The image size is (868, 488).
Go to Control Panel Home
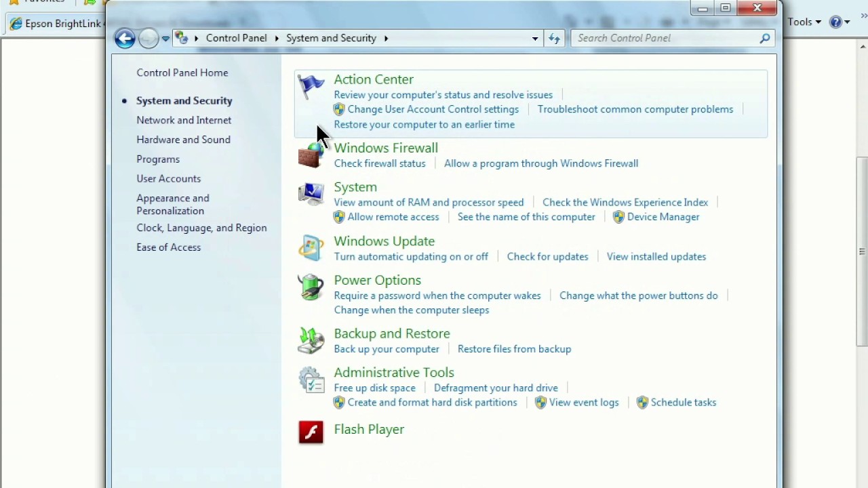tap(182, 73)
